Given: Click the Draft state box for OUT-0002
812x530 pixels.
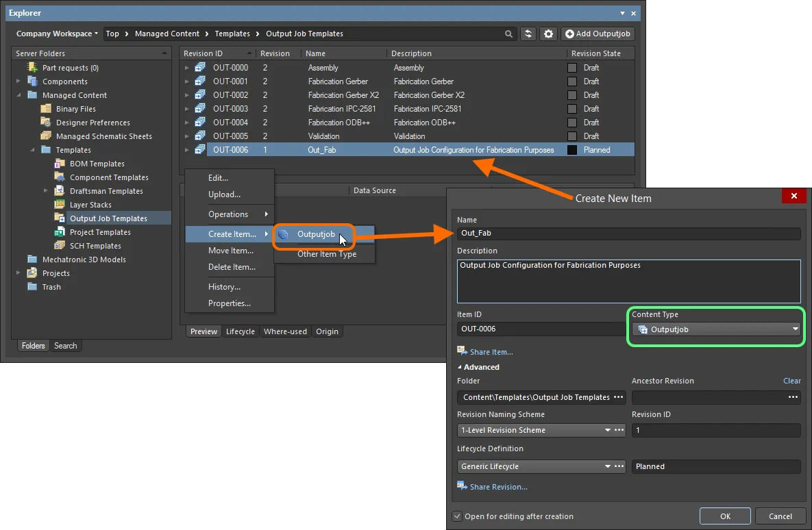Looking at the screenshot, I should (572, 95).
